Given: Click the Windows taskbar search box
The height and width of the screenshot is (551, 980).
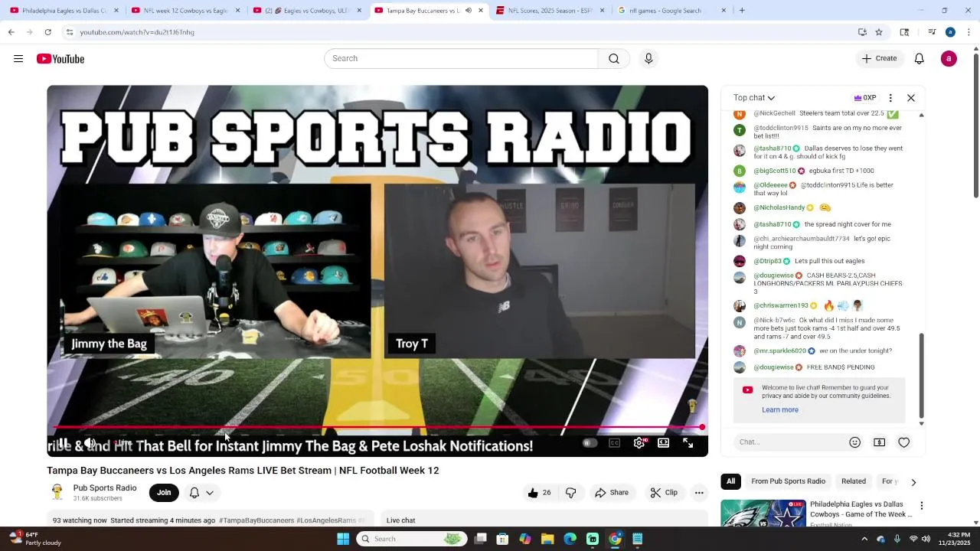Looking at the screenshot, I should (413, 539).
